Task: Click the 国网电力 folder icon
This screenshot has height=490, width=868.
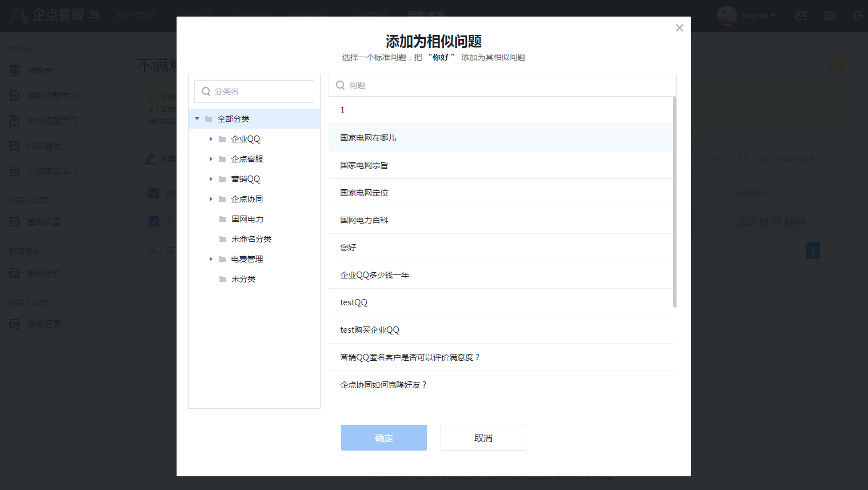Action: (x=223, y=219)
